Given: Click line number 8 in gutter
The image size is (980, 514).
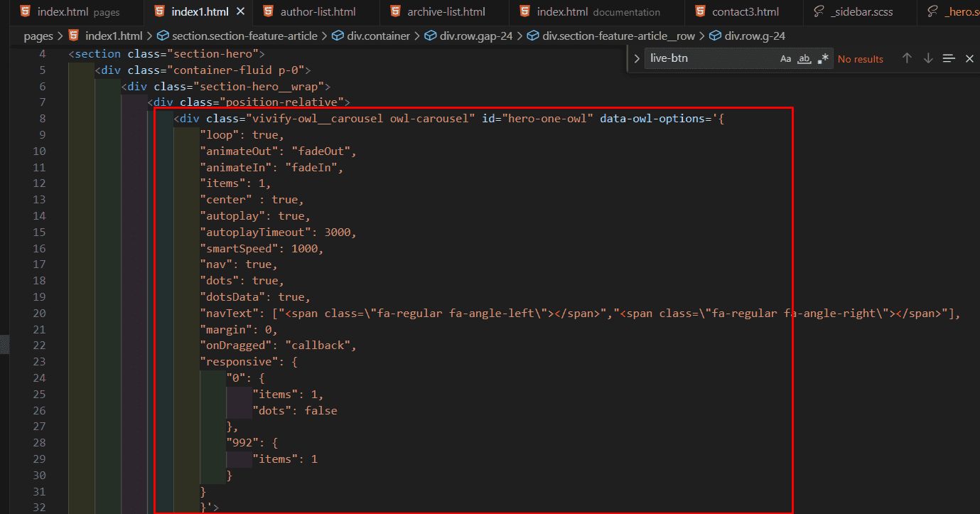Looking at the screenshot, I should coord(43,119).
